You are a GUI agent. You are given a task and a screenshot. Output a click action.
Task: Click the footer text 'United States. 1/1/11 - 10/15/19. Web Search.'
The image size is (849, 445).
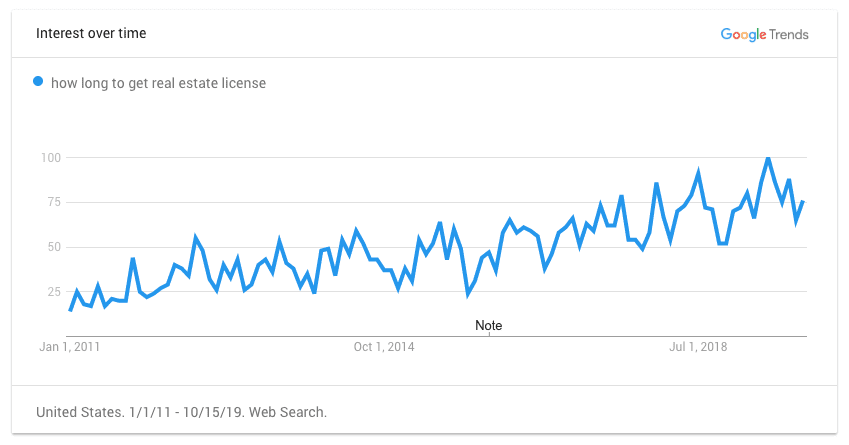click(x=181, y=413)
